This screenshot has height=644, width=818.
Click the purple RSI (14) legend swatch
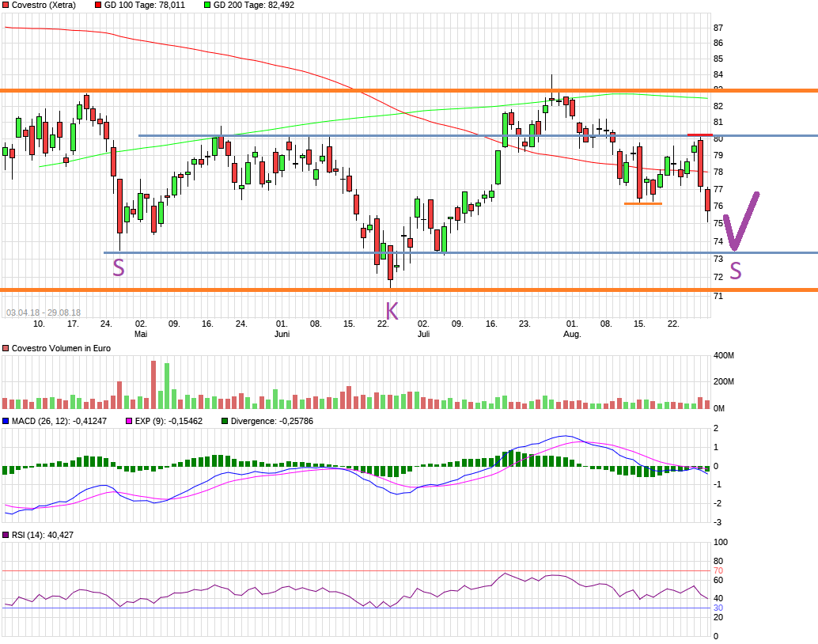point(6,535)
